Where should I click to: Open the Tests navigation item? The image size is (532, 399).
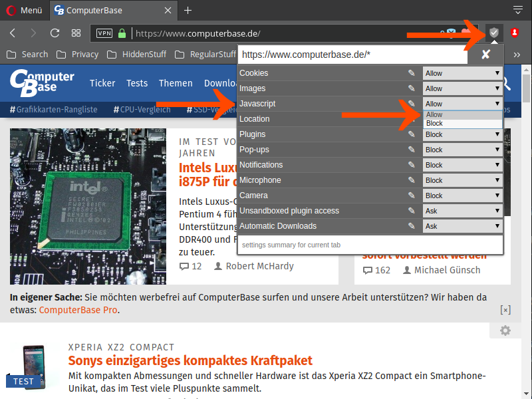pyautogui.click(x=137, y=83)
